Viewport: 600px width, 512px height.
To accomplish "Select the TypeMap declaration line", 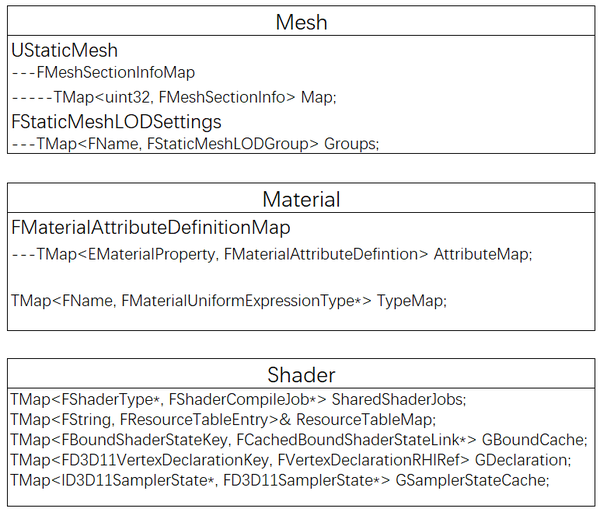I will coord(228,300).
